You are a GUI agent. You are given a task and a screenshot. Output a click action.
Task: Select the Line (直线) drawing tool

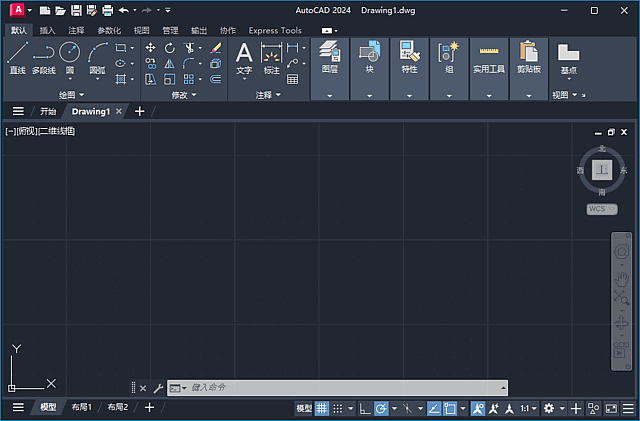pos(17,56)
